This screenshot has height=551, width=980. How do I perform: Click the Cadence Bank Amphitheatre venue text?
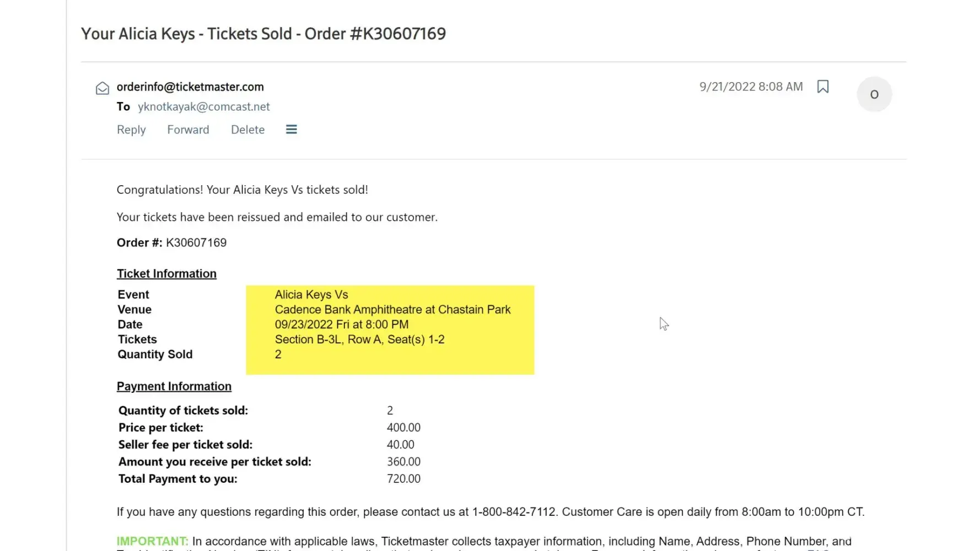pos(392,310)
